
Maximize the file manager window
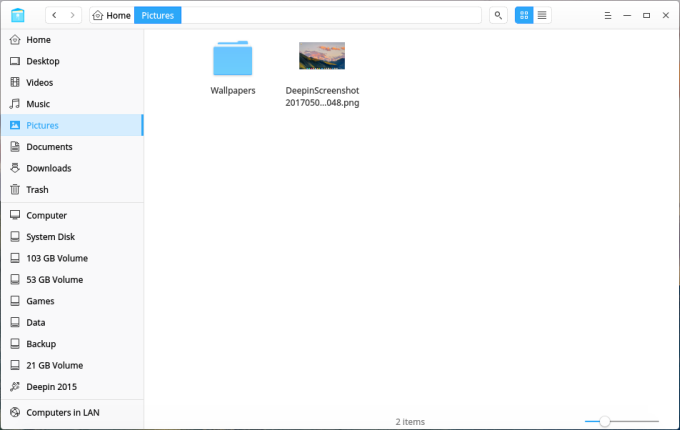click(x=646, y=16)
